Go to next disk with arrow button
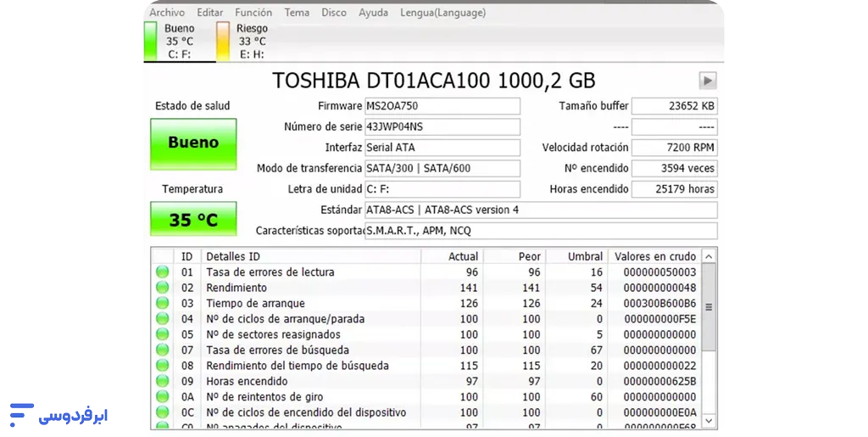The width and height of the screenshot is (868, 437). coord(707,81)
